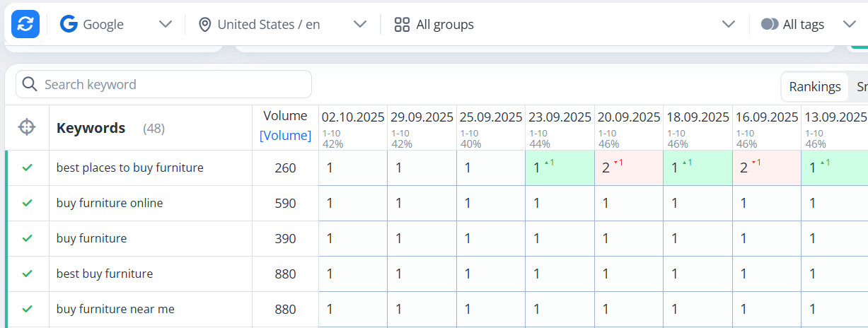Click the crosshair target icon in table header
This screenshot has height=328, width=868.
[27, 127]
